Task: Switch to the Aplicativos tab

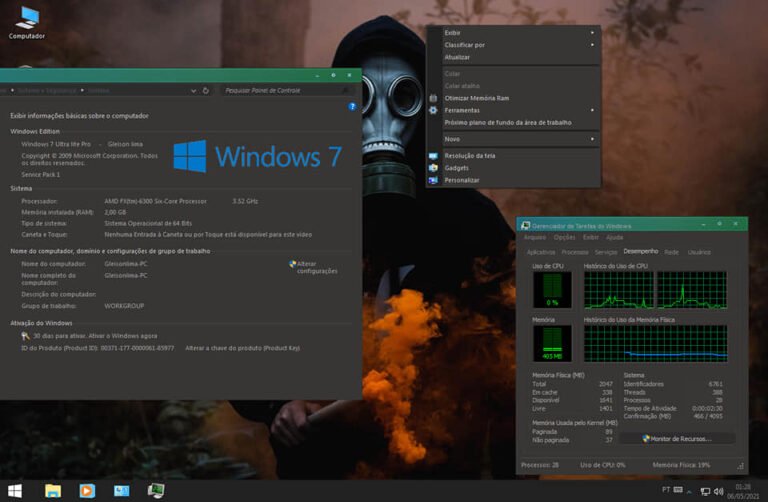Action: click(x=541, y=252)
